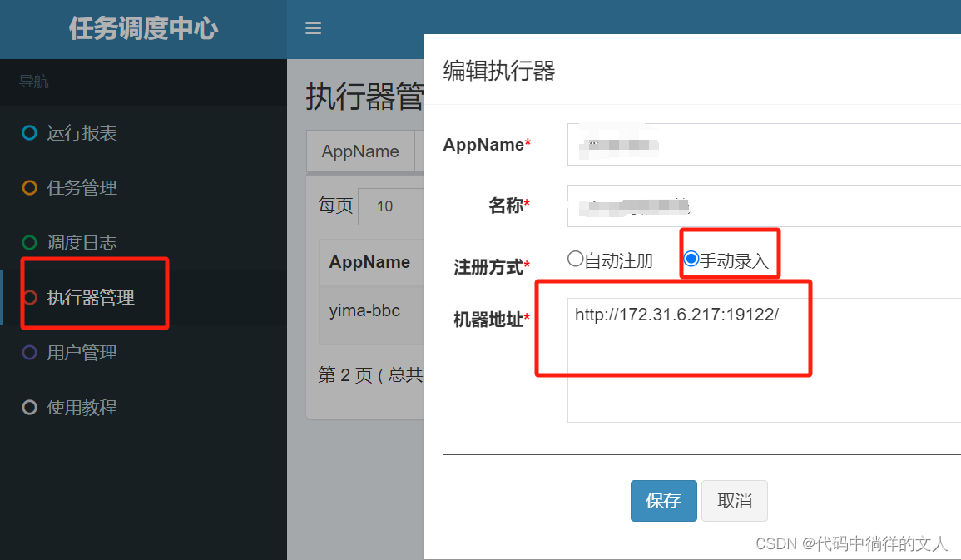This screenshot has width=961, height=560.
Task: Click the gray circle icon beside 使用教程
Action: pyautogui.click(x=29, y=408)
